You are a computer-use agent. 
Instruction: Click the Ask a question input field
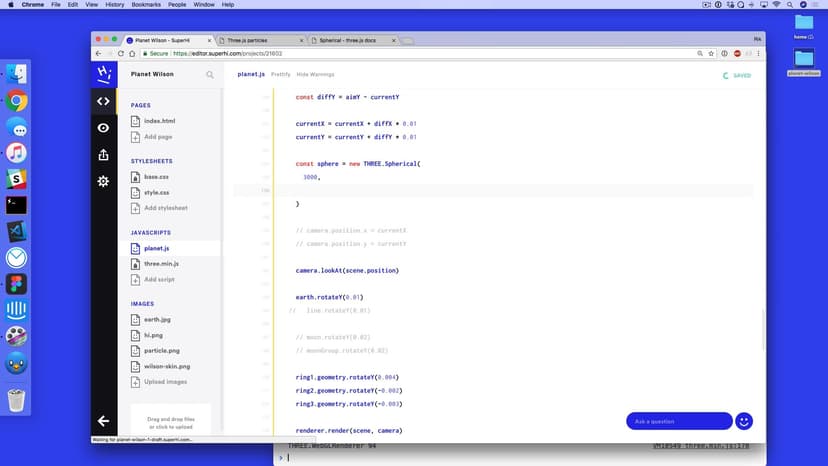click(679, 421)
